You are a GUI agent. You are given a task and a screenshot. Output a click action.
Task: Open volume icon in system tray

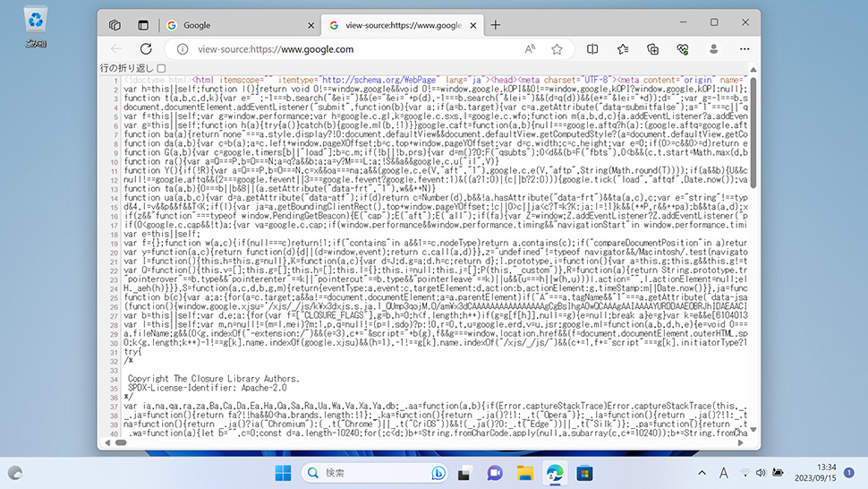pyautogui.click(x=762, y=473)
